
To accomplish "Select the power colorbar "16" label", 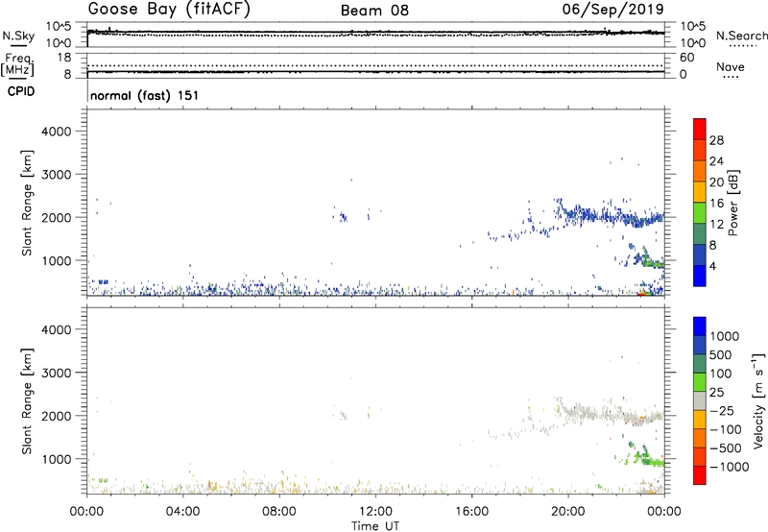I will [716, 204].
